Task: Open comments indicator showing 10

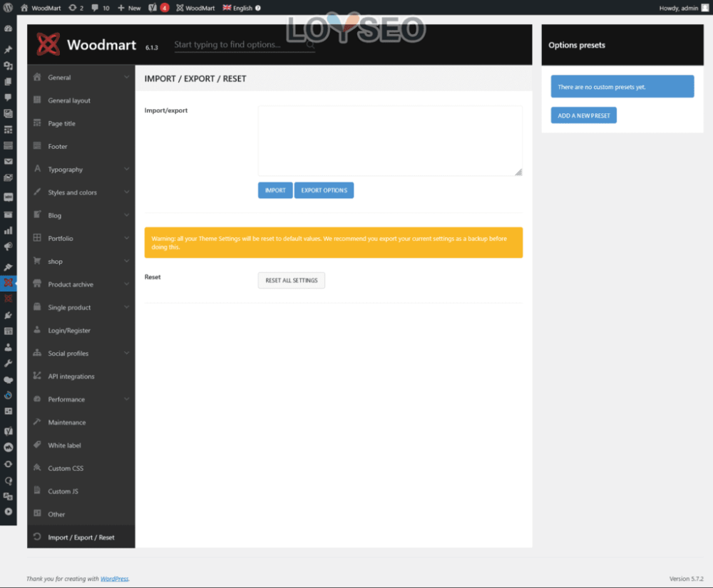Action: pyautogui.click(x=101, y=8)
